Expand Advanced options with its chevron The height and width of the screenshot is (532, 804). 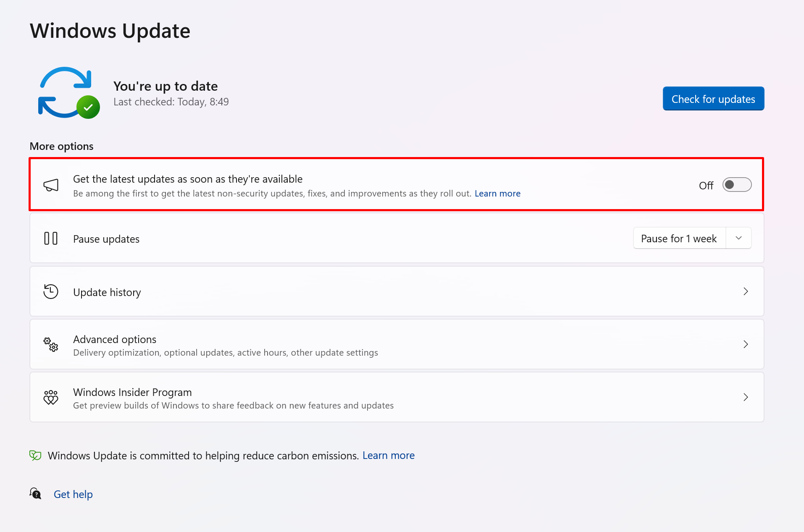pyautogui.click(x=746, y=344)
